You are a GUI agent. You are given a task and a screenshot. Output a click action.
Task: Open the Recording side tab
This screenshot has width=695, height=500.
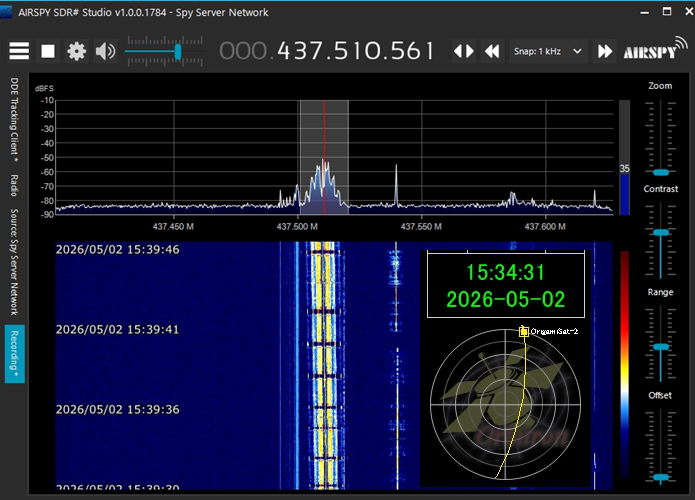coord(15,354)
